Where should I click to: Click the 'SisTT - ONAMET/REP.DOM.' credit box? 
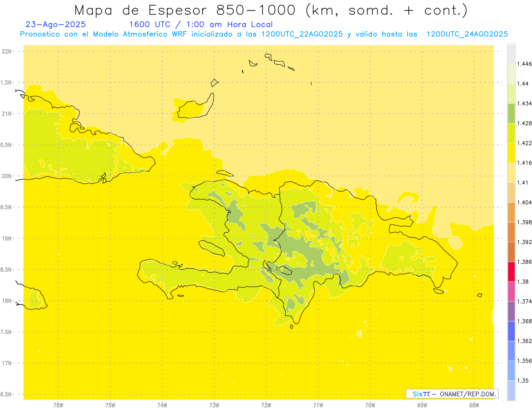coord(452,394)
